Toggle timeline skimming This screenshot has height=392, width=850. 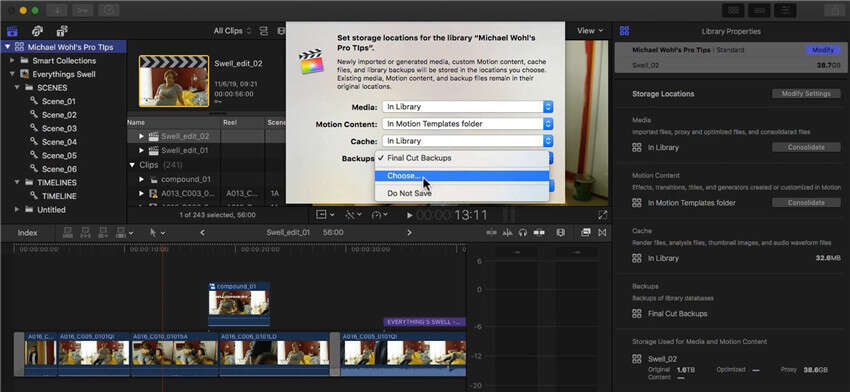coord(491,233)
